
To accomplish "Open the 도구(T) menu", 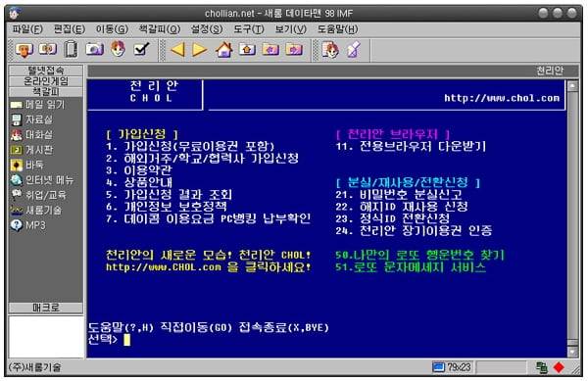I will (x=249, y=28).
